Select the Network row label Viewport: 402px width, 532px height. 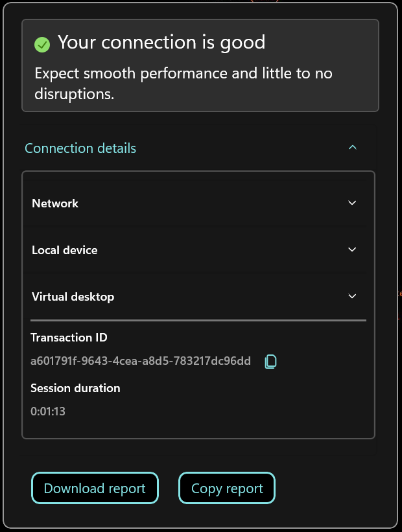coord(55,203)
